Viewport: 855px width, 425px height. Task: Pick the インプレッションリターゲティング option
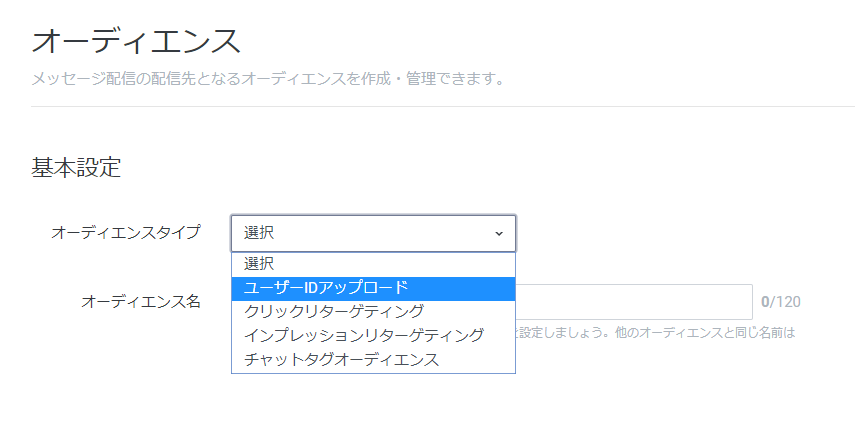tap(374, 336)
